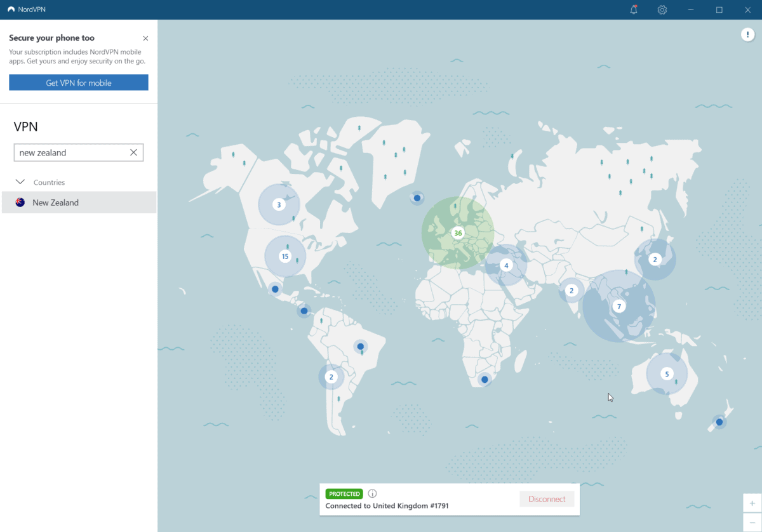The image size is (762, 532).
Task: Open the settings gear icon
Action: 662,10
